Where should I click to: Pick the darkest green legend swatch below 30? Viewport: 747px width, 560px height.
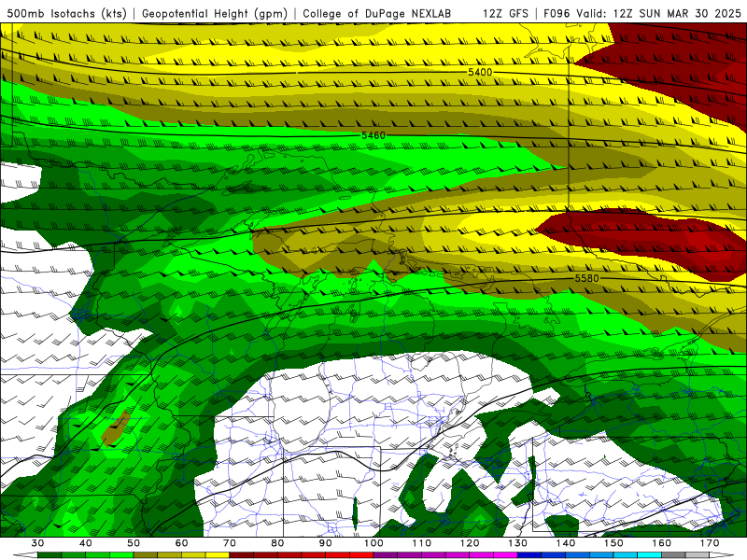49,555
